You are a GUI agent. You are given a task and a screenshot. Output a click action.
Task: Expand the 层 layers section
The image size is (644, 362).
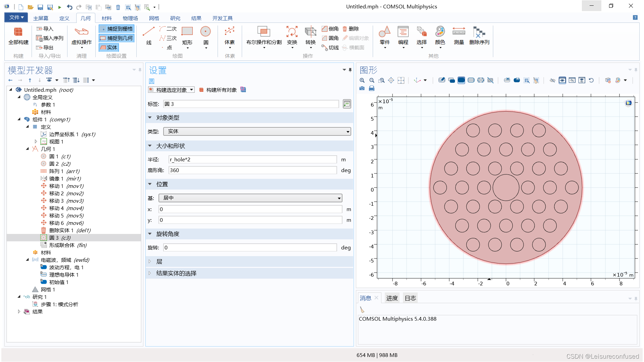tap(150, 262)
